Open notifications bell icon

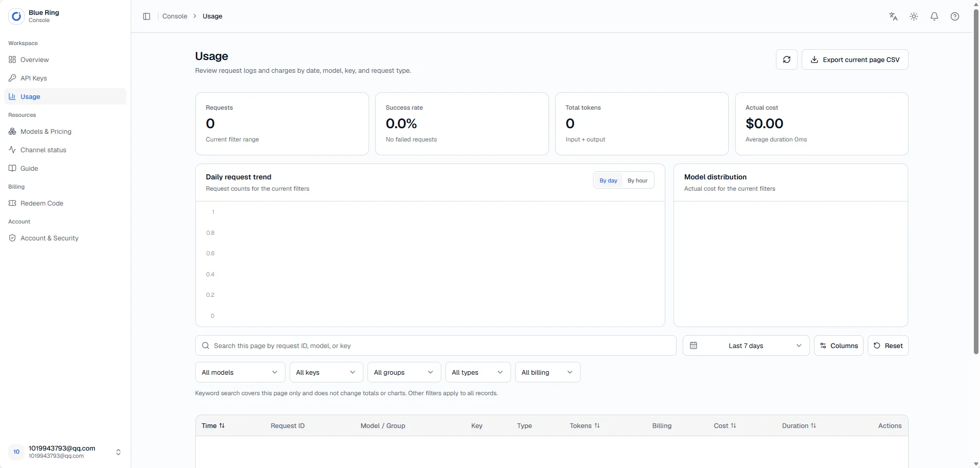point(934,16)
